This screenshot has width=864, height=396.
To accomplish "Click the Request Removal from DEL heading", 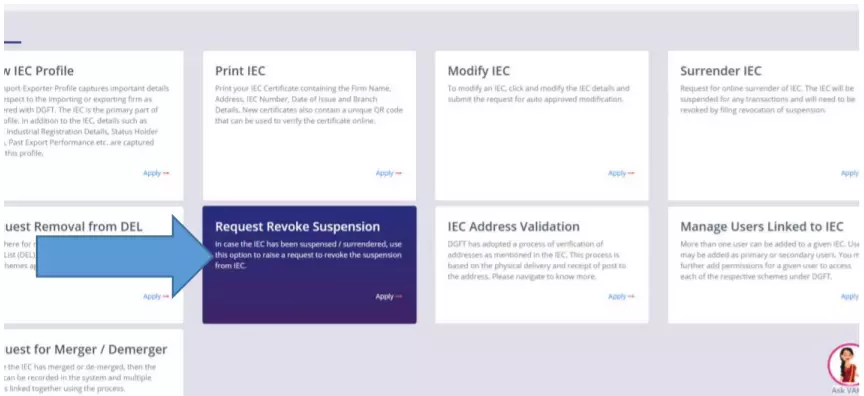I will (73, 226).
